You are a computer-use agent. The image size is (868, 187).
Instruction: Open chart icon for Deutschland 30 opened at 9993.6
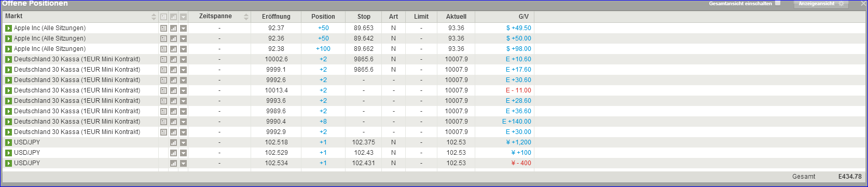173,101
